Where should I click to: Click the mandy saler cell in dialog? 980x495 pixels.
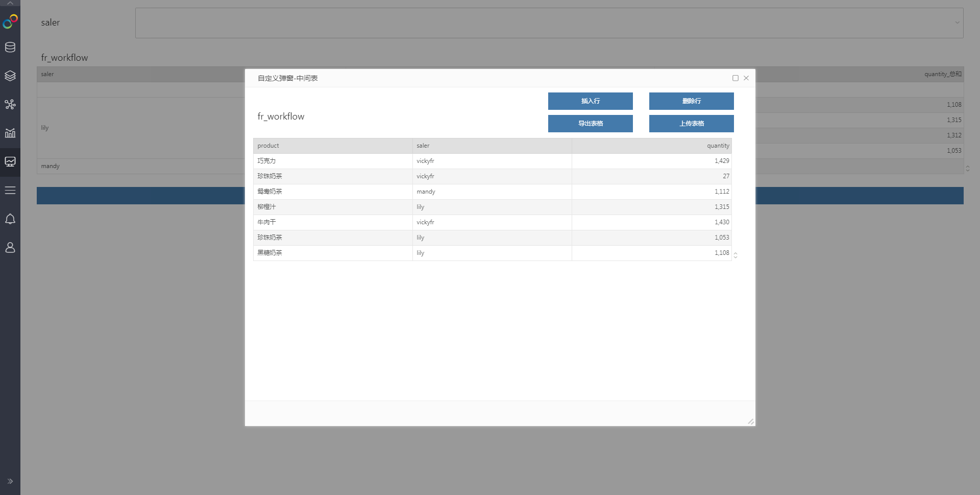[492, 192]
